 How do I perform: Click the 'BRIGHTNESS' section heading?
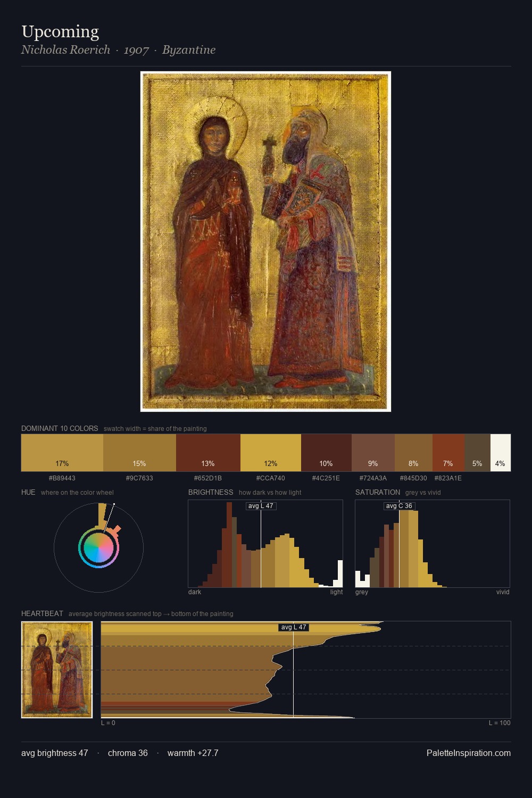(x=211, y=492)
